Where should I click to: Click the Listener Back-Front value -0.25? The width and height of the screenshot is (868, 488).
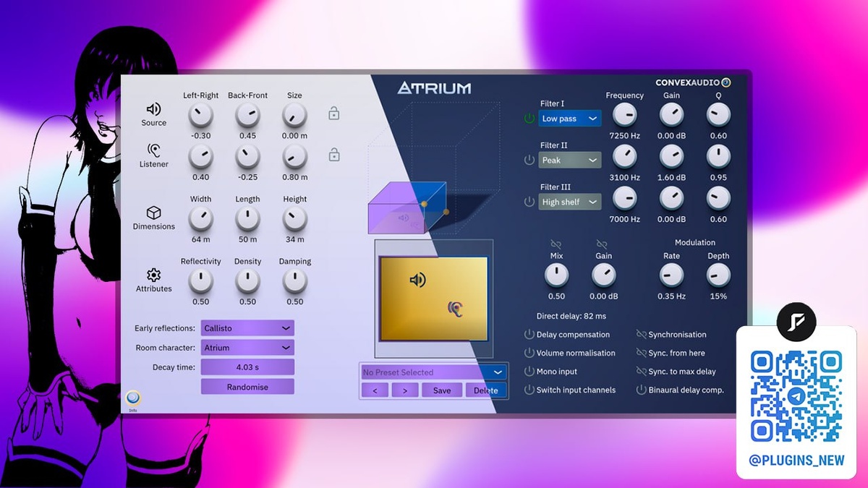[247, 177]
